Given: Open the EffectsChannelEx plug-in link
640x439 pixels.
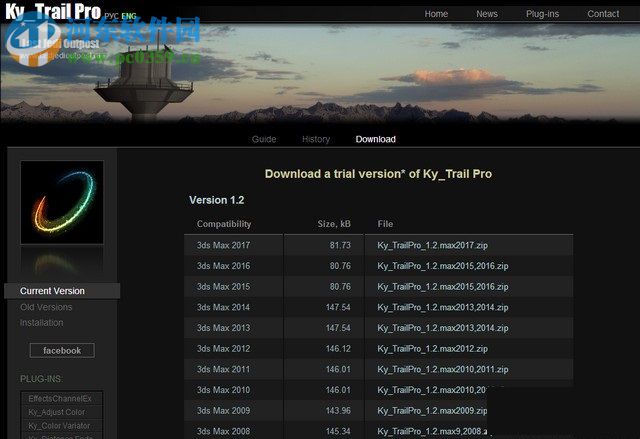Looking at the screenshot, I should 60,399.
